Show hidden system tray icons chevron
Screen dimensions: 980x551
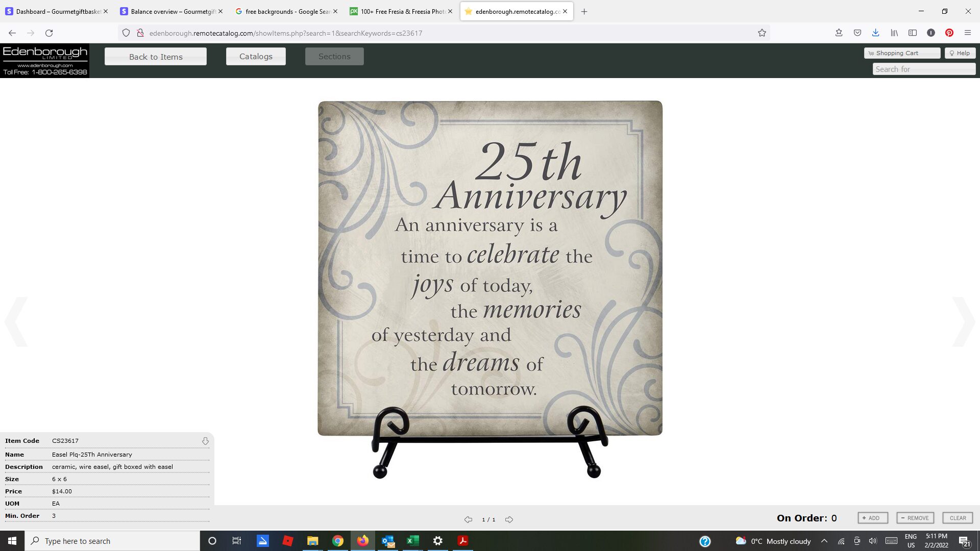point(824,541)
